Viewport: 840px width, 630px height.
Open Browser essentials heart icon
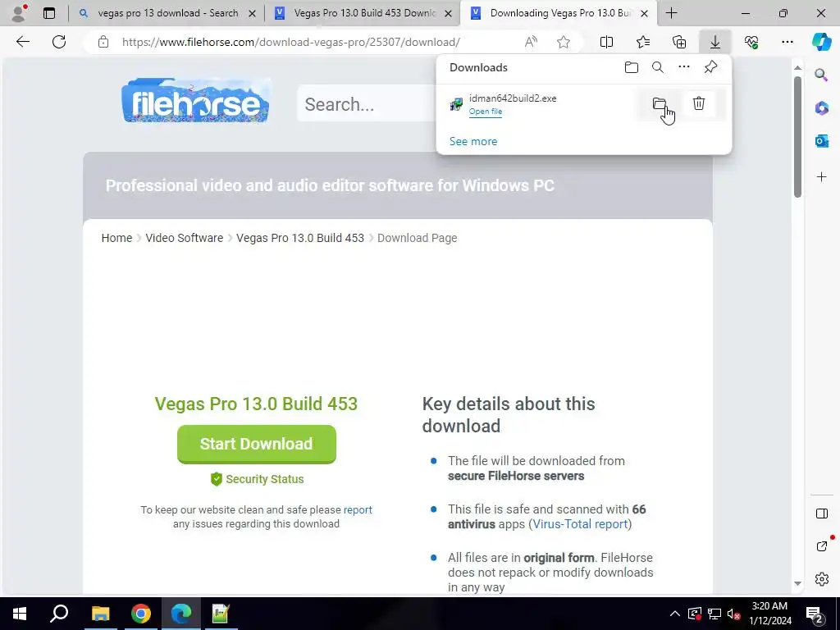751,42
